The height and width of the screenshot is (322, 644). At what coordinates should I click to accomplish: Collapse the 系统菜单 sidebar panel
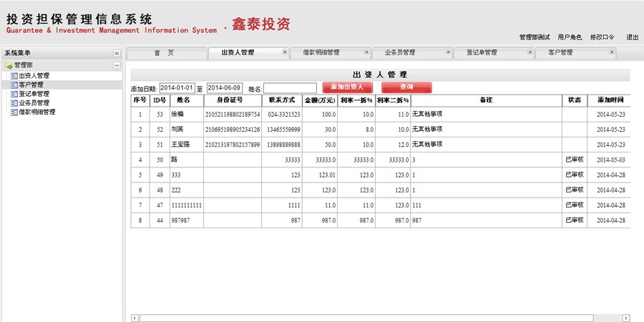117,53
